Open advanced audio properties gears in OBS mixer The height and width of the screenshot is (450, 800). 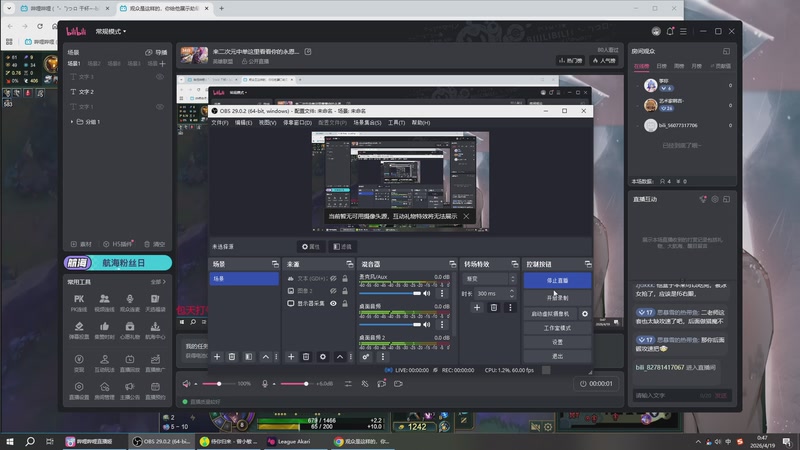(366, 357)
